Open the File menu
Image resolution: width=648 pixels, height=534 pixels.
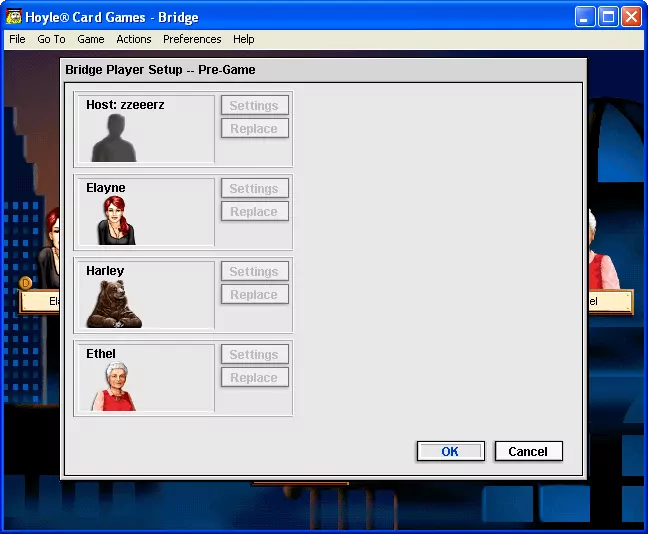pyautogui.click(x=17, y=39)
